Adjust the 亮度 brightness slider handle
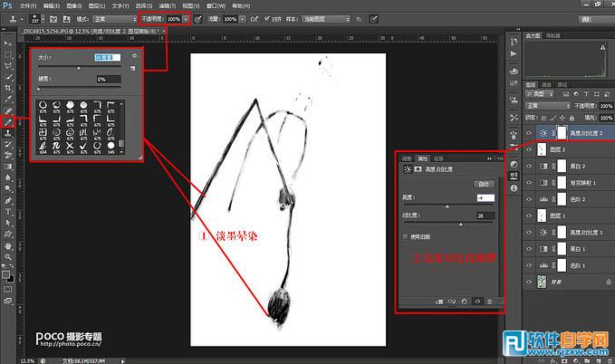The width and height of the screenshot is (615, 364). click(x=447, y=206)
